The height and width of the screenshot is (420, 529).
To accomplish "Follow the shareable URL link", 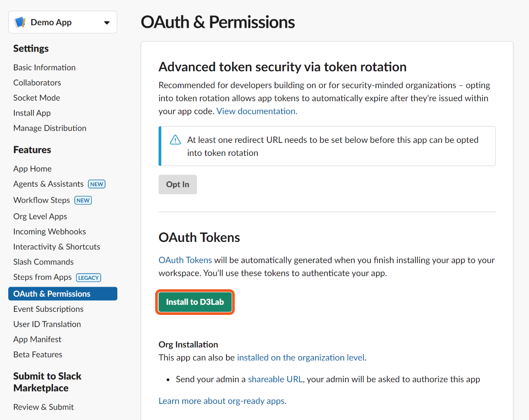I will pyautogui.click(x=275, y=379).
